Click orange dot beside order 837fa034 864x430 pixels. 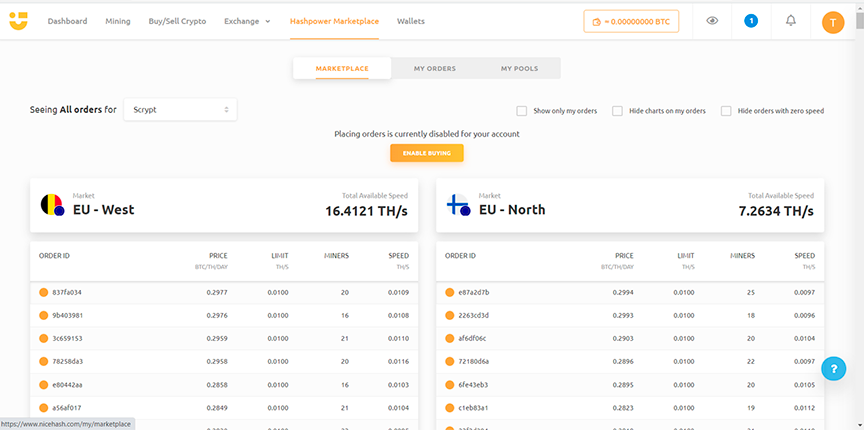[x=44, y=292]
